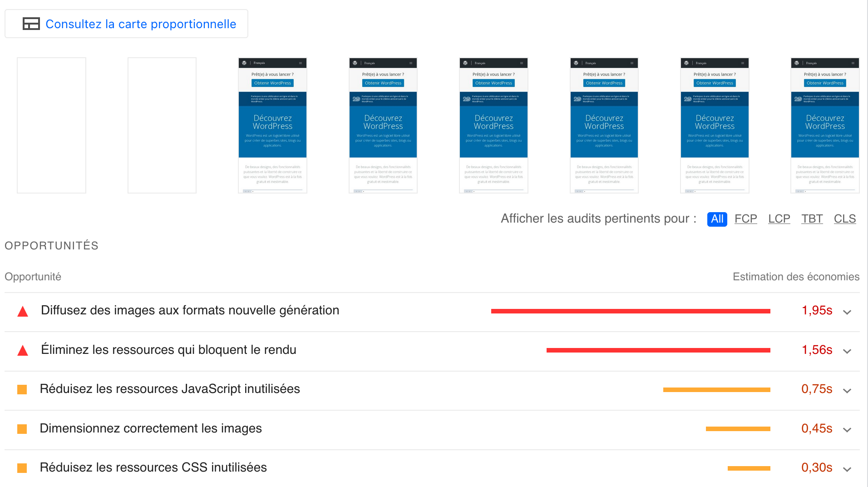Open 'Consultez la carte proportionnelle'

point(141,24)
